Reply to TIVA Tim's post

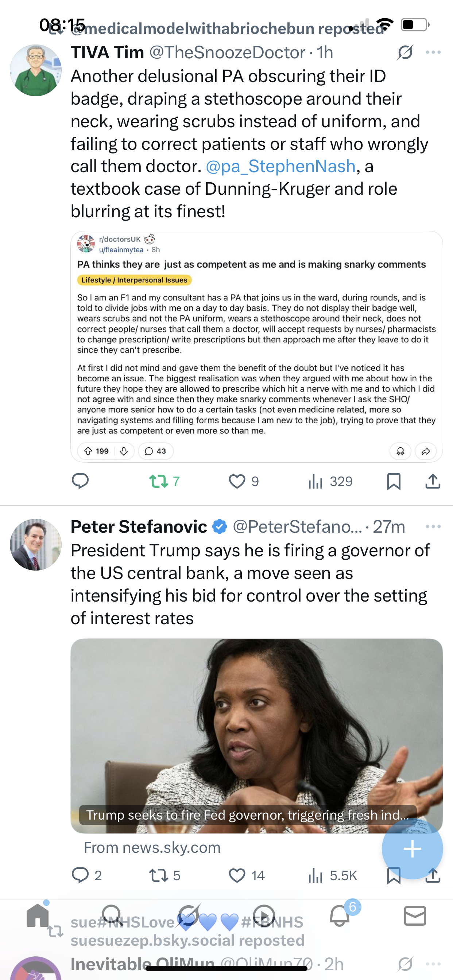tap(80, 481)
